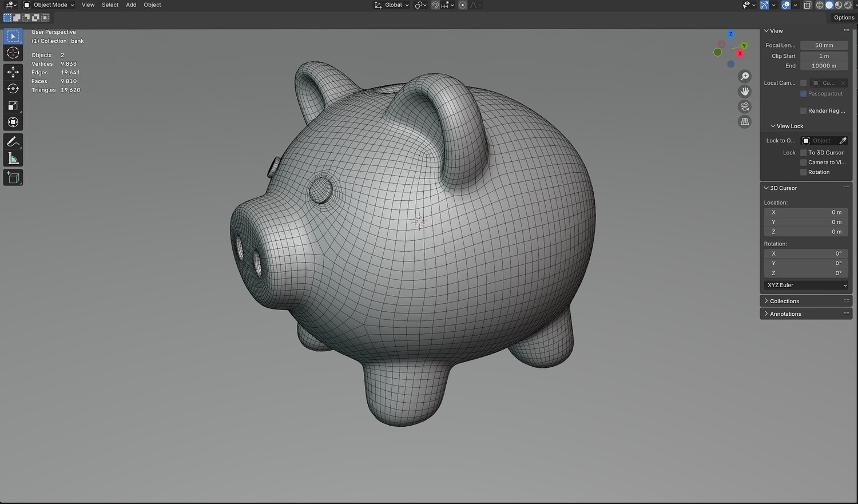
Task: Click the Z axis on navigation gizmo
Action: (x=730, y=34)
